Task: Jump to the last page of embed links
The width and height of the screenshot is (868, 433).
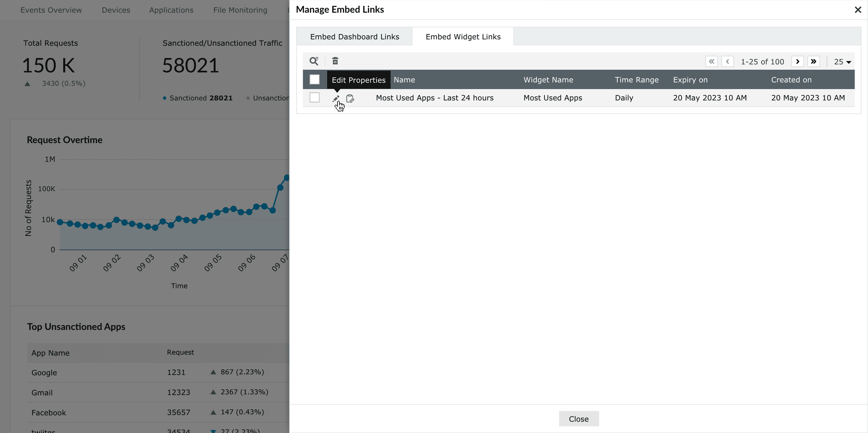Action: pos(813,61)
